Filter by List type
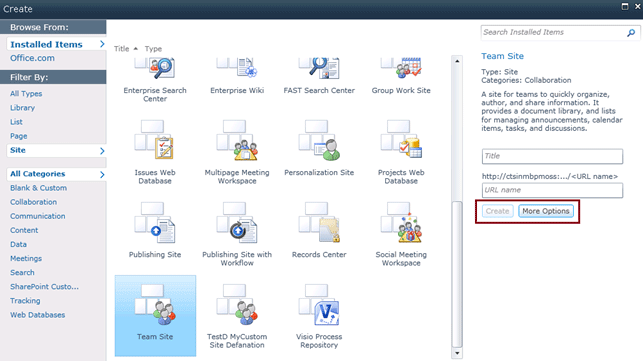643x361 pixels. coord(16,122)
